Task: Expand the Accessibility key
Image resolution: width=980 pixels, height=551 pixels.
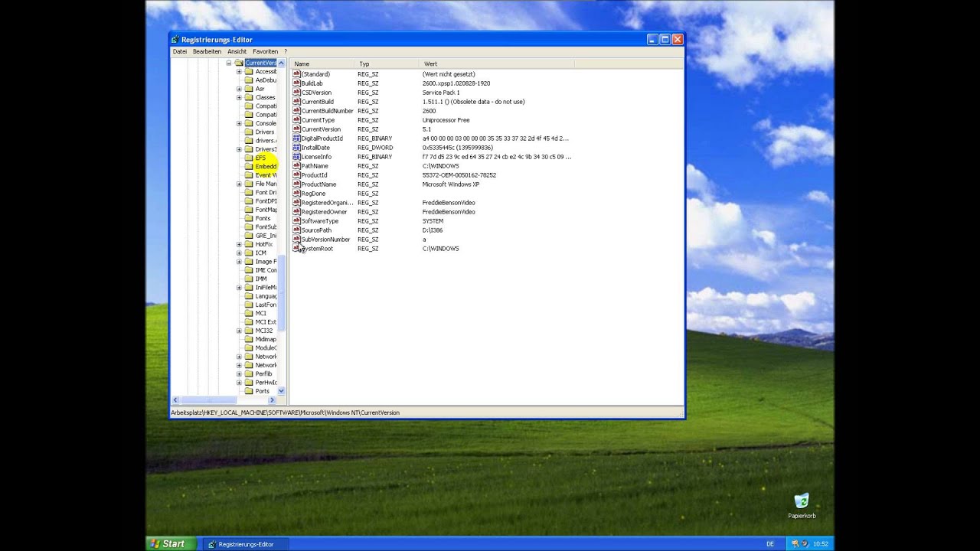Action: tap(239, 71)
